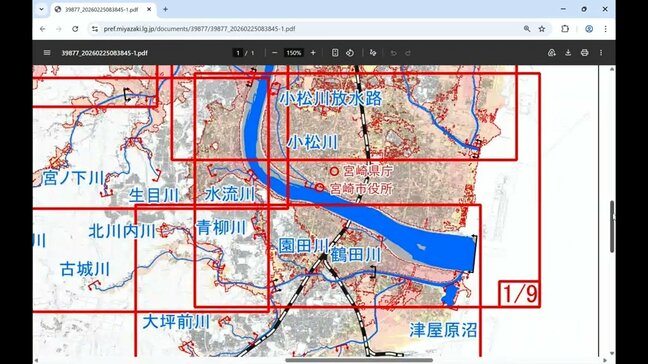Select the annotate draw tool
The height and width of the screenshot is (364, 648).
pyautogui.click(x=373, y=53)
